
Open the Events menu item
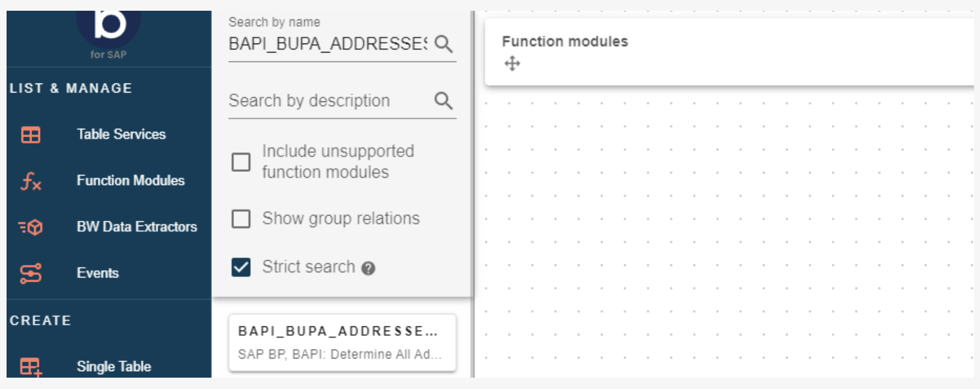98,273
